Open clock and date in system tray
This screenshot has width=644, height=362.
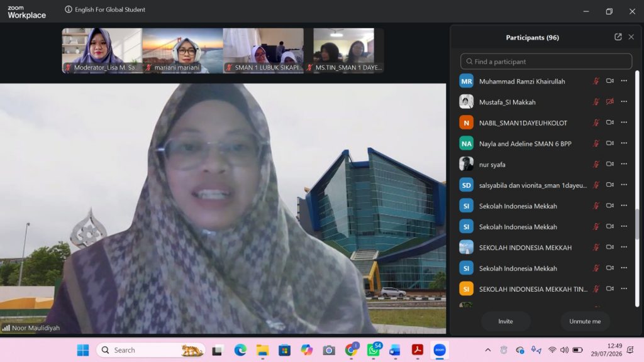[607, 349]
